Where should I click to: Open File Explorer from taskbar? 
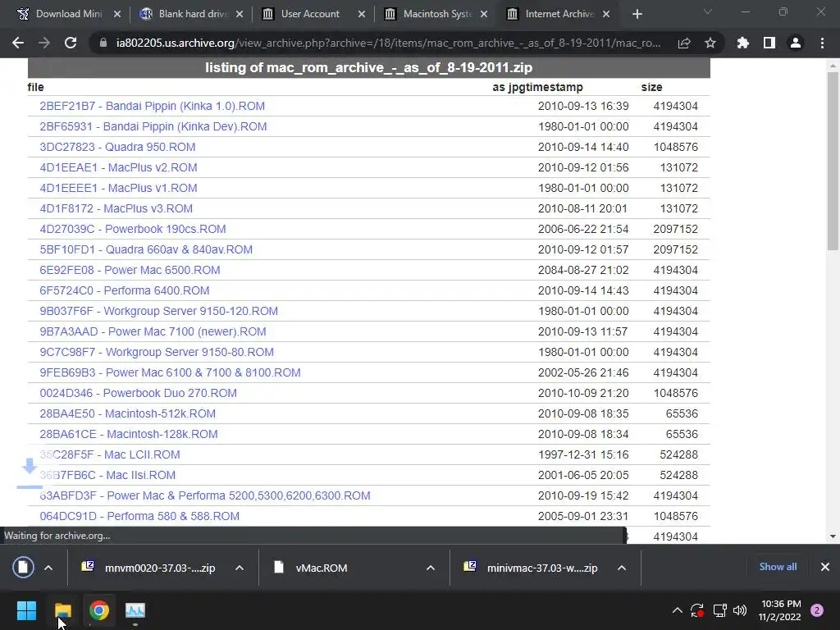[62, 610]
